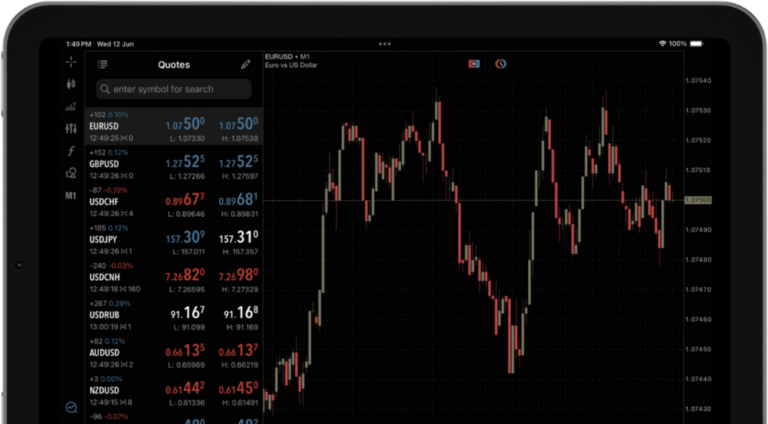768x424 pixels.
Task: Tap the three-dot multitasking menu at top
Action: 385,44
